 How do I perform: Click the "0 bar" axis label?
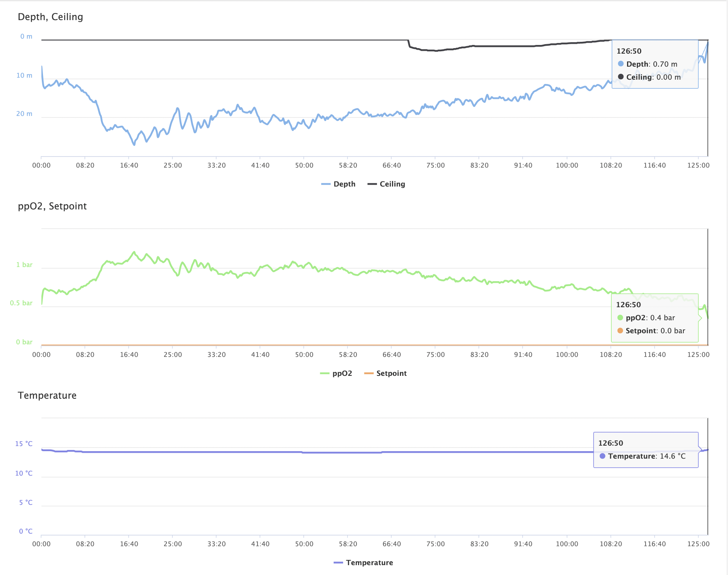coord(24,342)
